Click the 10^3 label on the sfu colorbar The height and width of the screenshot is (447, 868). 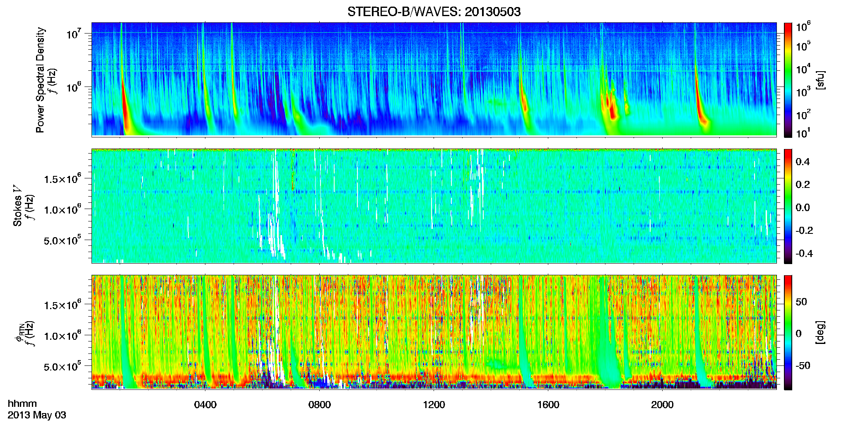[x=803, y=91]
